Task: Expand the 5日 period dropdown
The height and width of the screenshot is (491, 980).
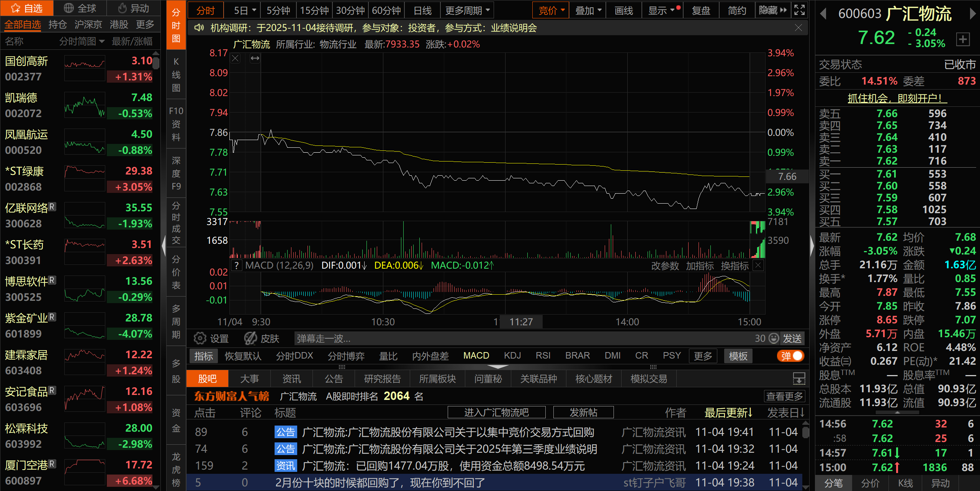Action: point(254,10)
